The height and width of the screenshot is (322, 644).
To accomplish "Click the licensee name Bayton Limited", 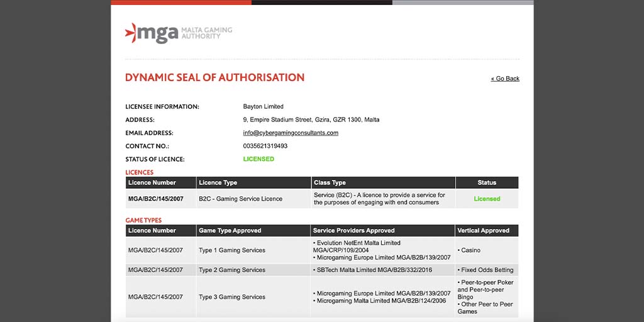I will 264,106.
